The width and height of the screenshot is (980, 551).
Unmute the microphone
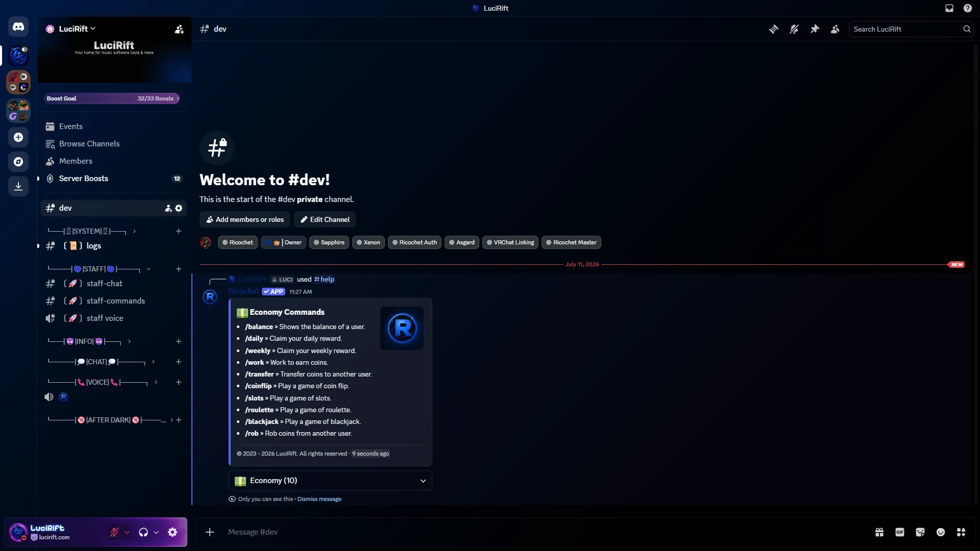coord(114,532)
